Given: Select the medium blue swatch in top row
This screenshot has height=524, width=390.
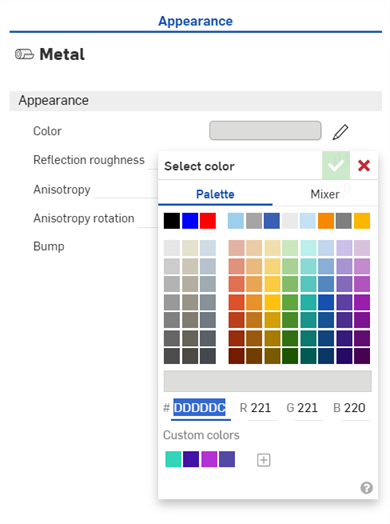Looking at the screenshot, I should (272, 221).
